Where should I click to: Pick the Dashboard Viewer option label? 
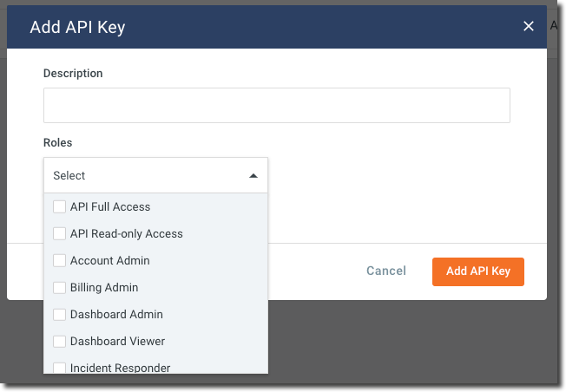(117, 341)
